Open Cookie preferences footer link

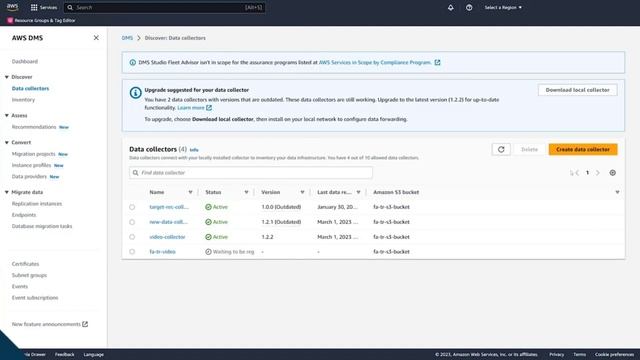pos(614,354)
